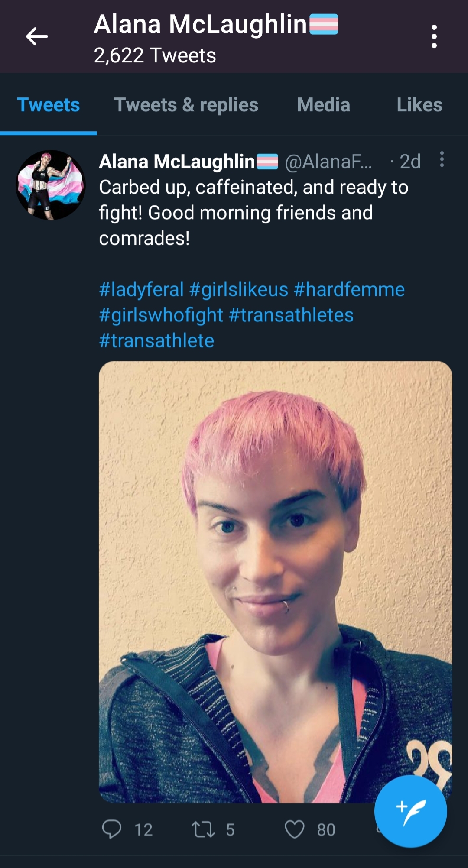Follow the #hardfemme hashtag link
468x868 pixels.
349,289
